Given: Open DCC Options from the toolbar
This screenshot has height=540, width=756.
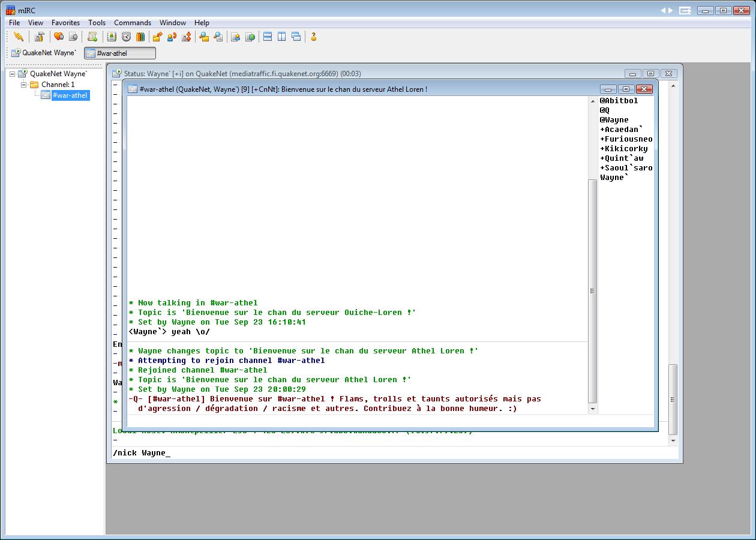Looking at the screenshot, I should pyautogui.click(x=186, y=37).
